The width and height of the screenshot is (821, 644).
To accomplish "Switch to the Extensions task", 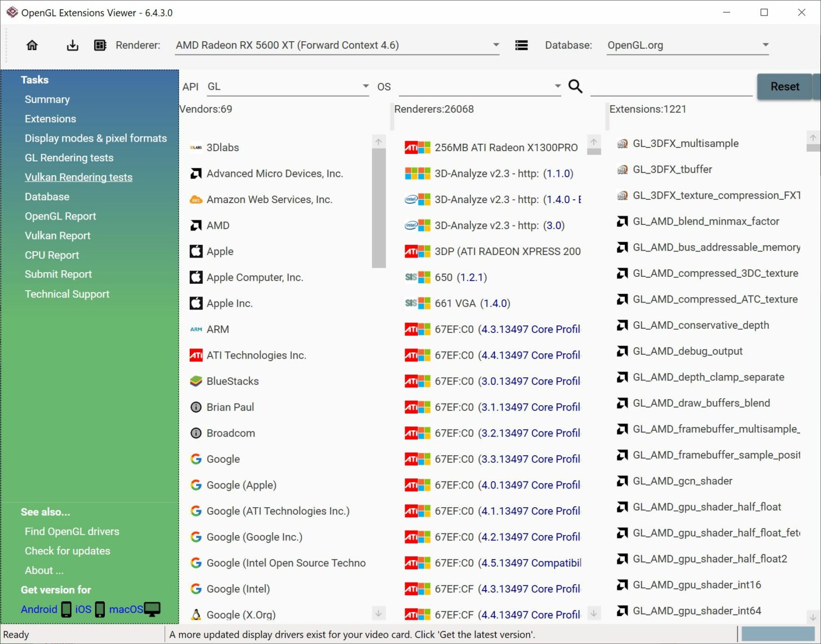I will pyautogui.click(x=50, y=119).
